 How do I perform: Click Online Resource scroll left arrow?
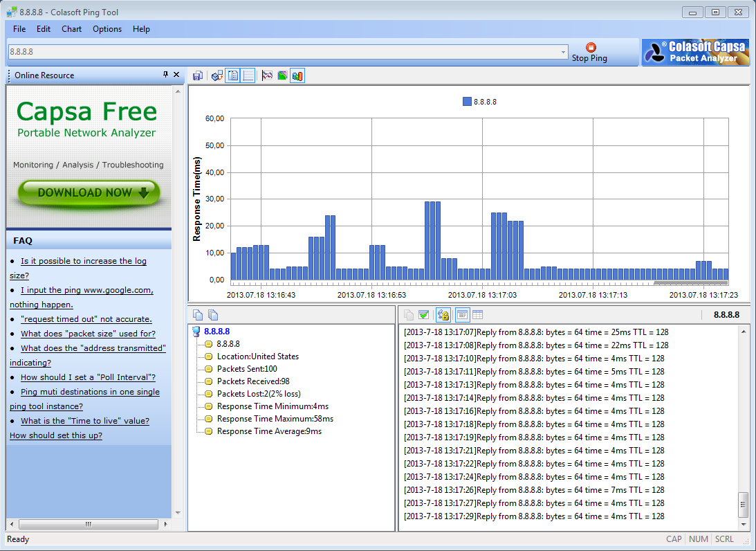tap(12, 524)
